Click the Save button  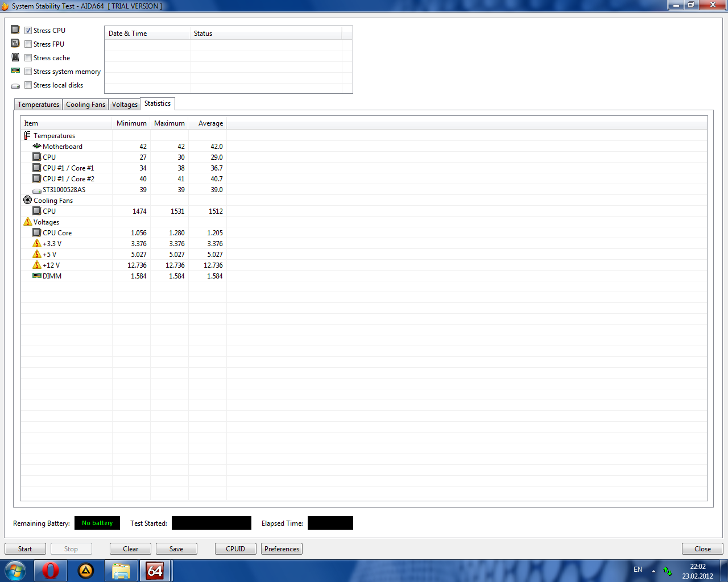point(176,549)
